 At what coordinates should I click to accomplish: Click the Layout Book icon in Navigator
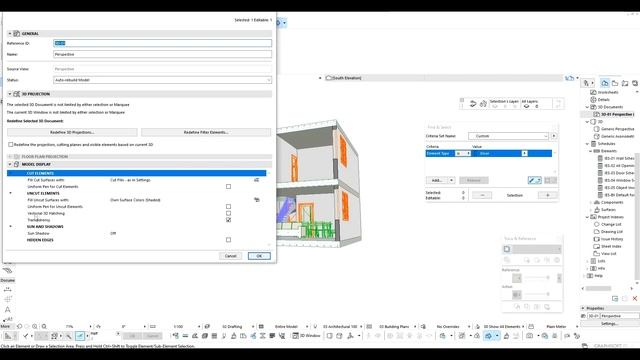click(624, 83)
